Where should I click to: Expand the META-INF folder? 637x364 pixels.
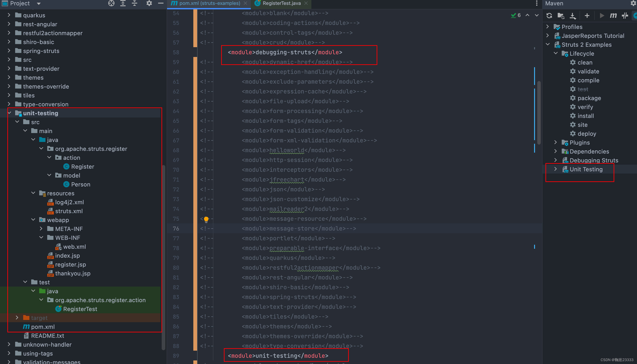41,229
